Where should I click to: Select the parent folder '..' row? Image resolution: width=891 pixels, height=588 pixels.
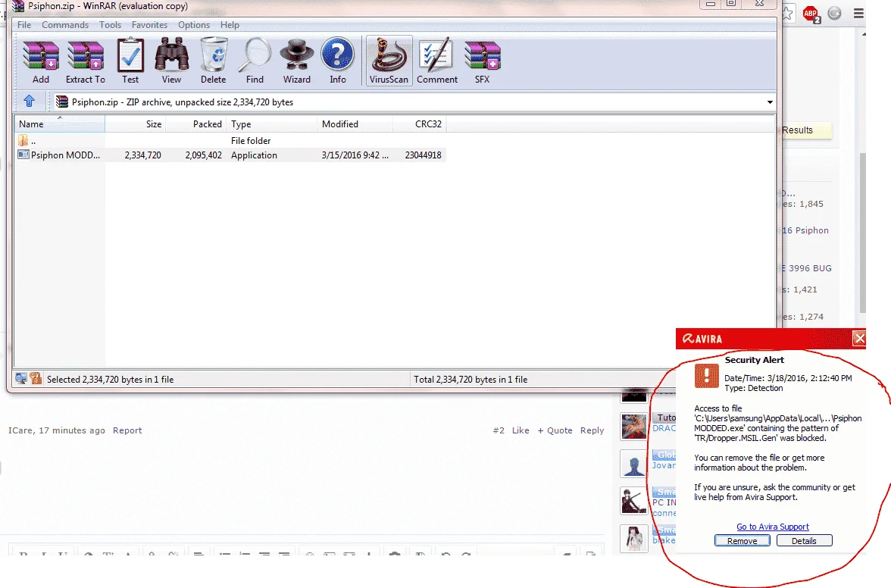pos(230,140)
